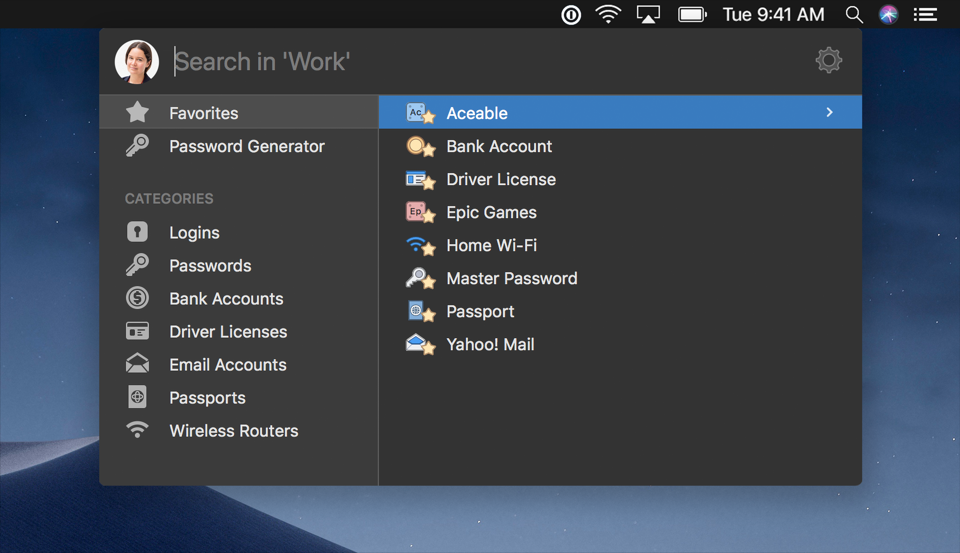Click the Aceable item icon

420,113
